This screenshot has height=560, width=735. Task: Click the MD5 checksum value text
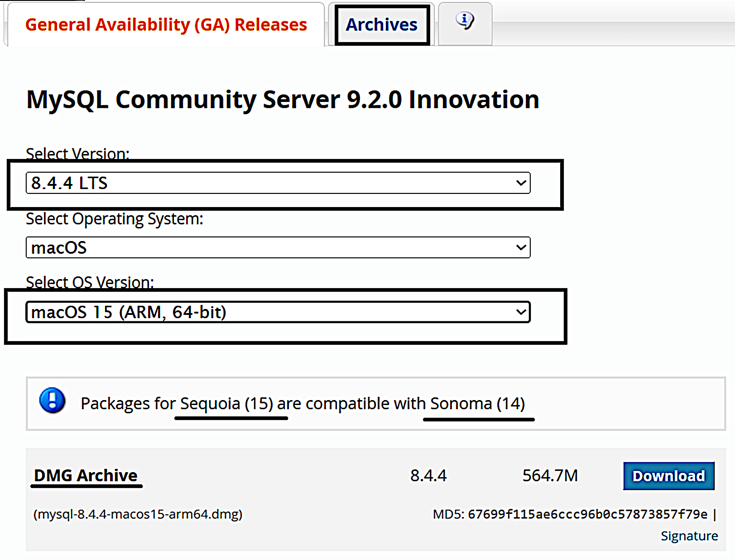click(x=587, y=514)
